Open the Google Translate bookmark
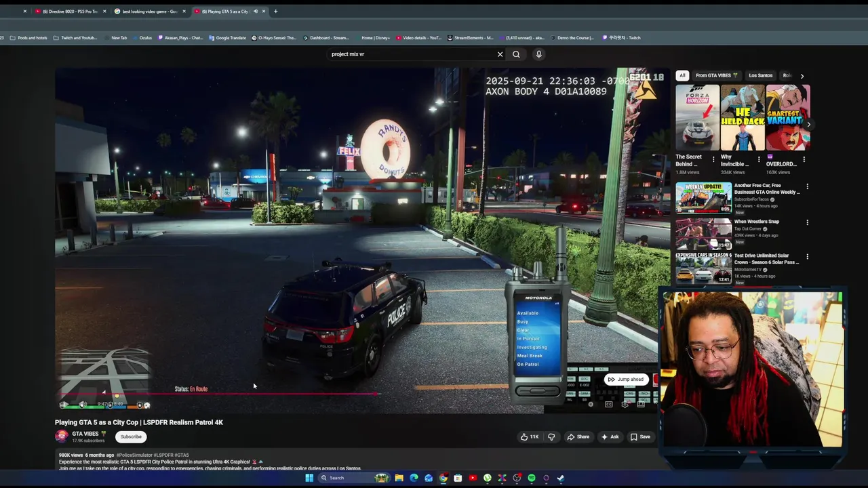This screenshot has height=488, width=868. tap(227, 38)
